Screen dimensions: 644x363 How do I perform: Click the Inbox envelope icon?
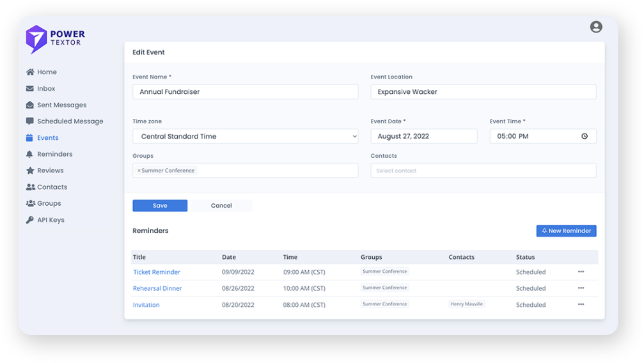(30, 89)
